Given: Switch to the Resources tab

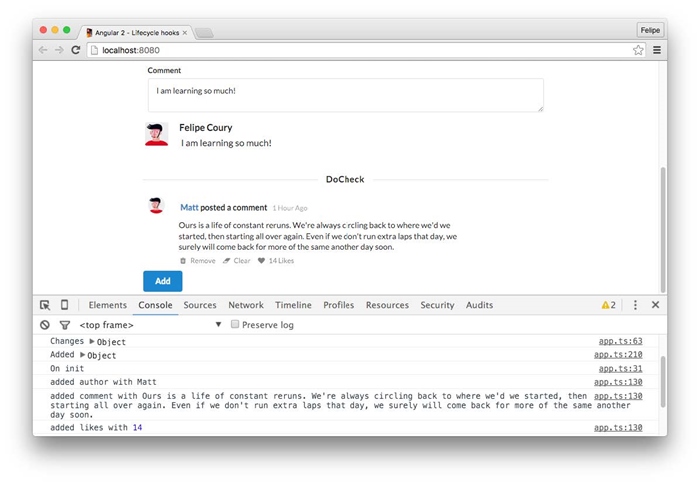Looking at the screenshot, I should (387, 305).
